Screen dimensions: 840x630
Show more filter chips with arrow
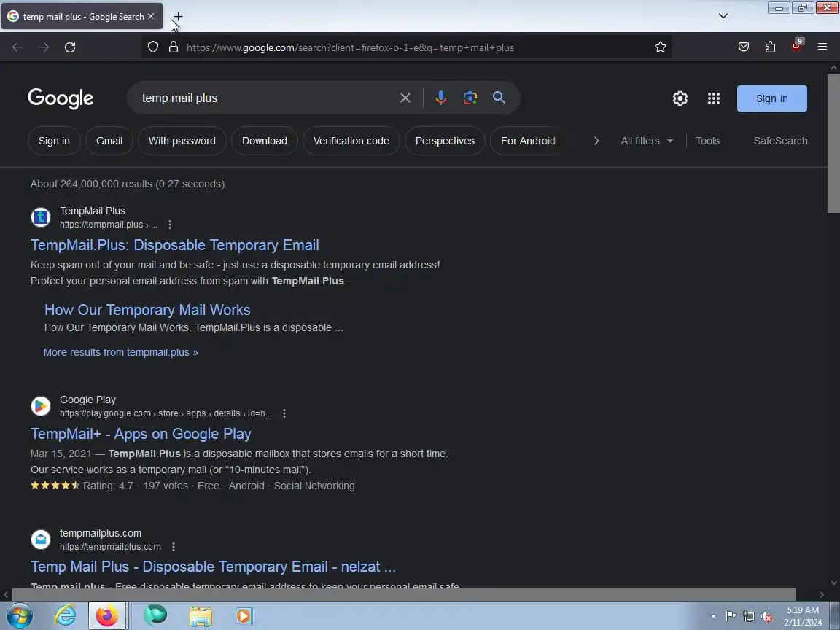(x=596, y=141)
